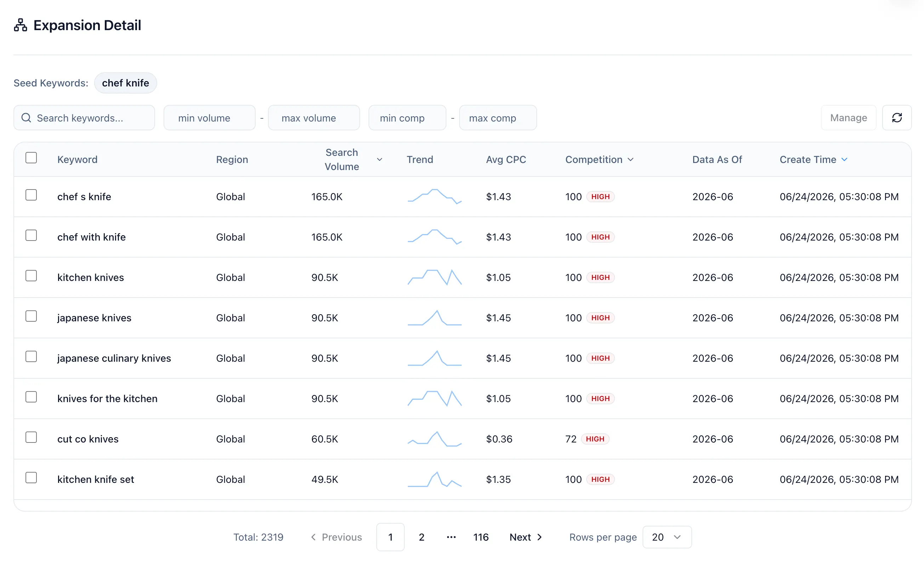
Task: Click the kitchen knives trend chart
Action: (435, 277)
